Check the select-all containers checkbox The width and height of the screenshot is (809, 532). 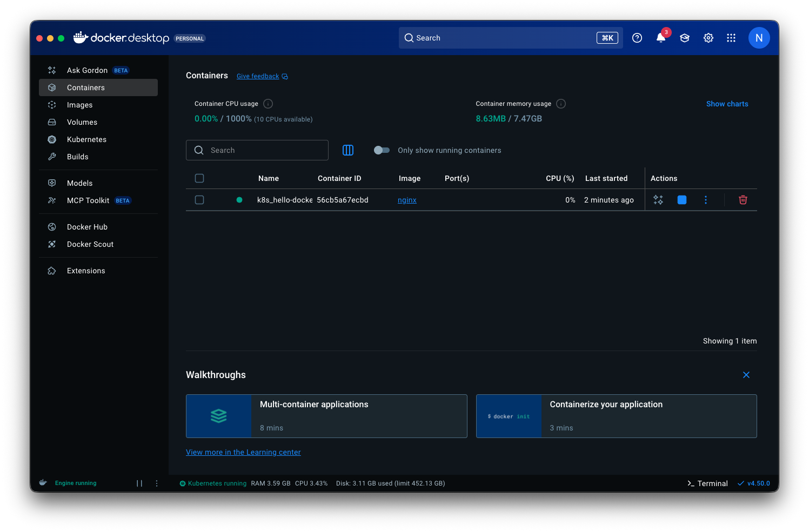(x=199, y=178)
